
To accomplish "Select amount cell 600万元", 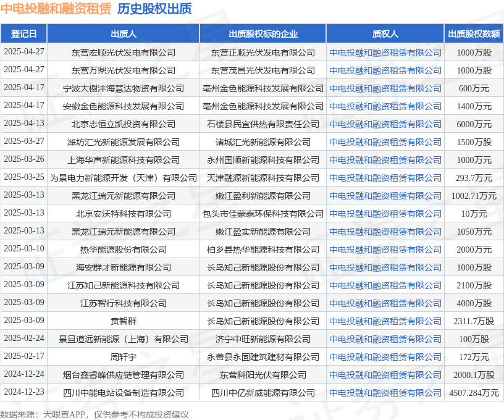I will pyautogui.click(x=474, y=88).
